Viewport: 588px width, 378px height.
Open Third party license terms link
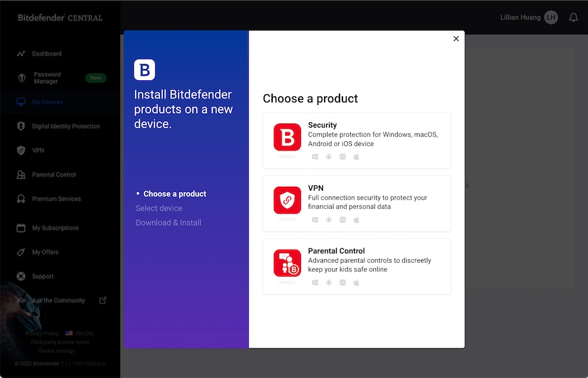(x=60, y=342)
